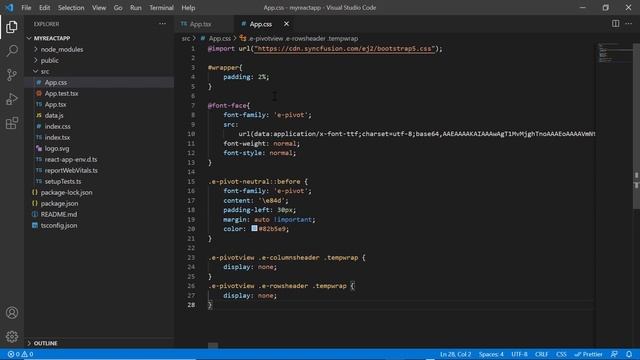The image size is (640, 360).
Task: Open tsconfig.json in the explorer
Action: [59, 226]
